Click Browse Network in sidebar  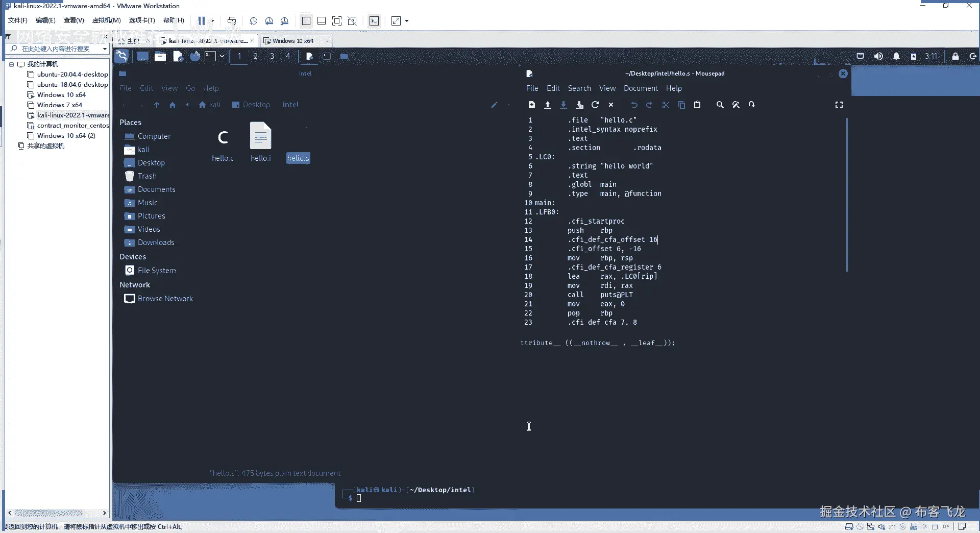165,299
